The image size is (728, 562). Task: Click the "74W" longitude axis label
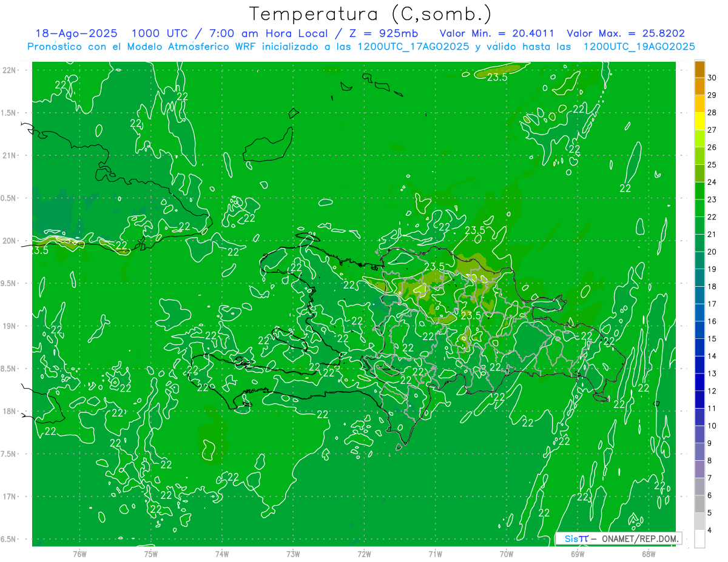click(221, 554)
